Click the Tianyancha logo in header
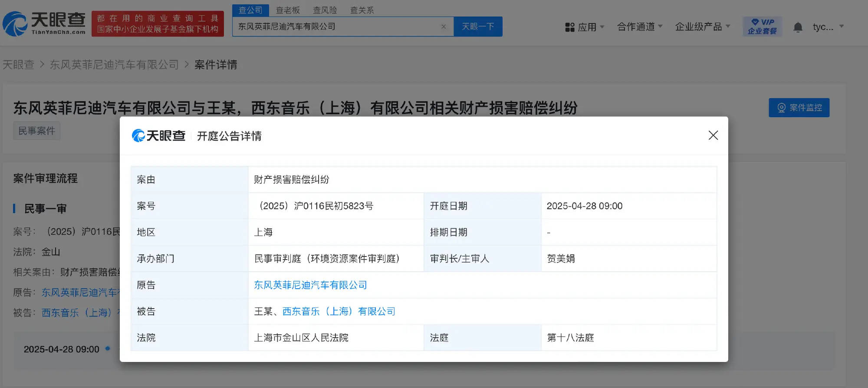The image size is (868, 388). (x=44, y=23)
